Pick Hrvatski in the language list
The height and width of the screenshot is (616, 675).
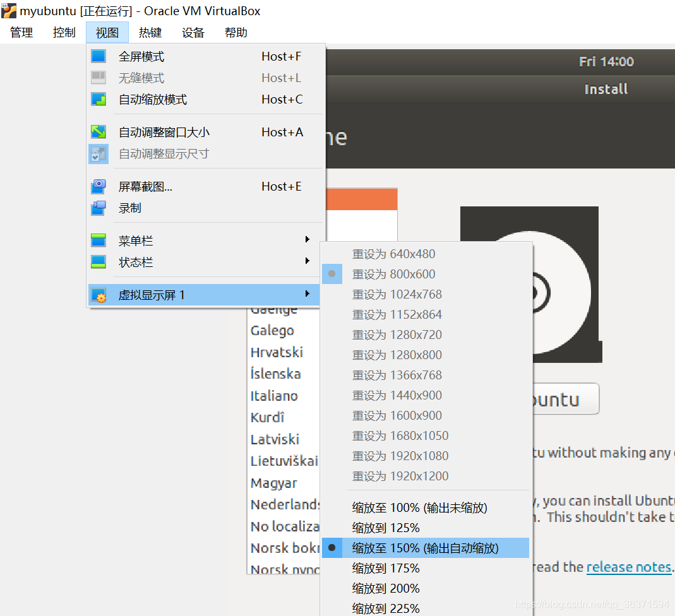click(x=277, y=352)
